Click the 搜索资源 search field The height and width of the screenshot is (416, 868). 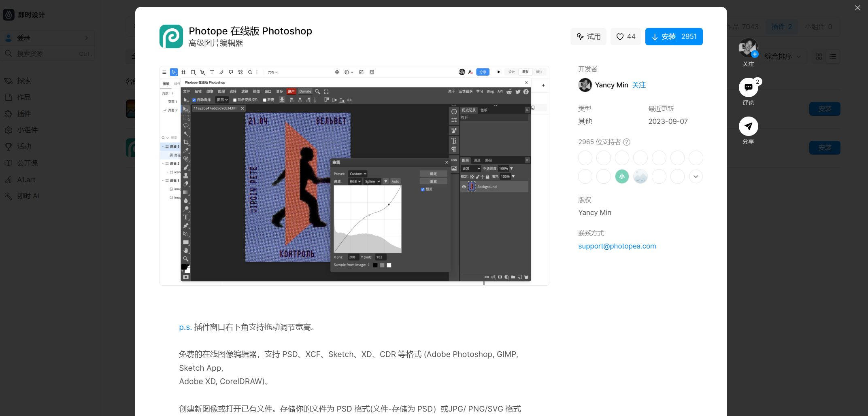pos(48,54)
